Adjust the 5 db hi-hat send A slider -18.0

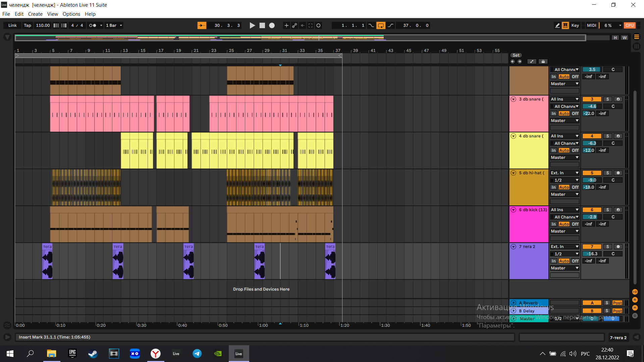pyautogui.click(x=589, y=187)
